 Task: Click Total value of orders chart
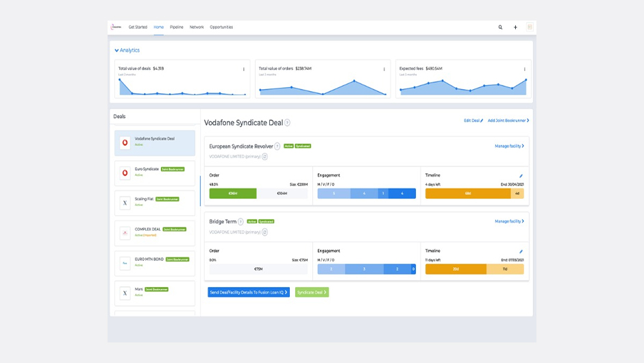[323, 87]
